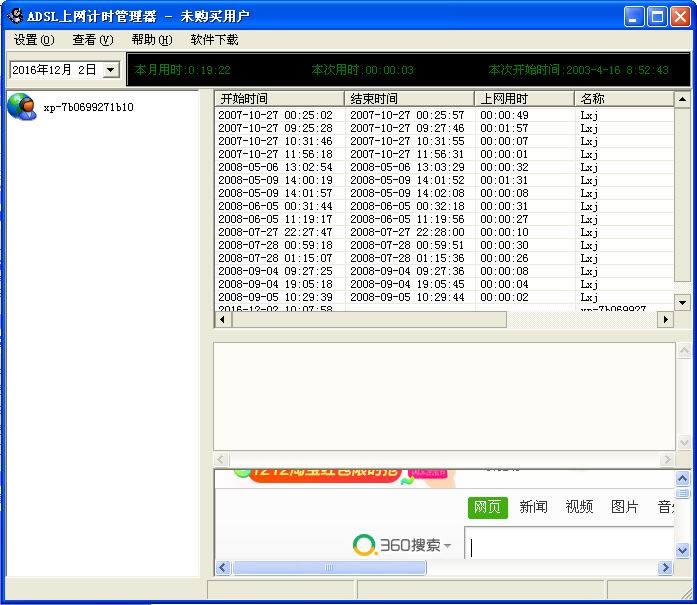Select the row starting 2008-05-09 14:01:57

pyautogui.click(x=444, y=193)
